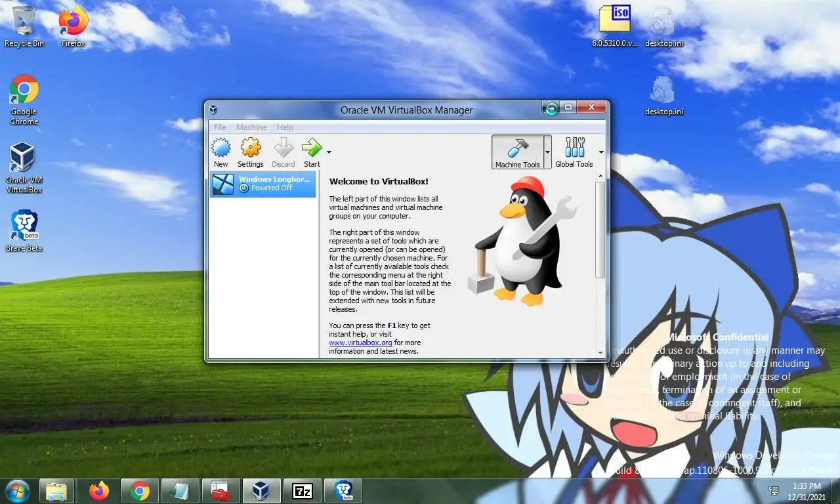Select the top desktop.ini file icon
840x504 pixels.
click(663, 26)
